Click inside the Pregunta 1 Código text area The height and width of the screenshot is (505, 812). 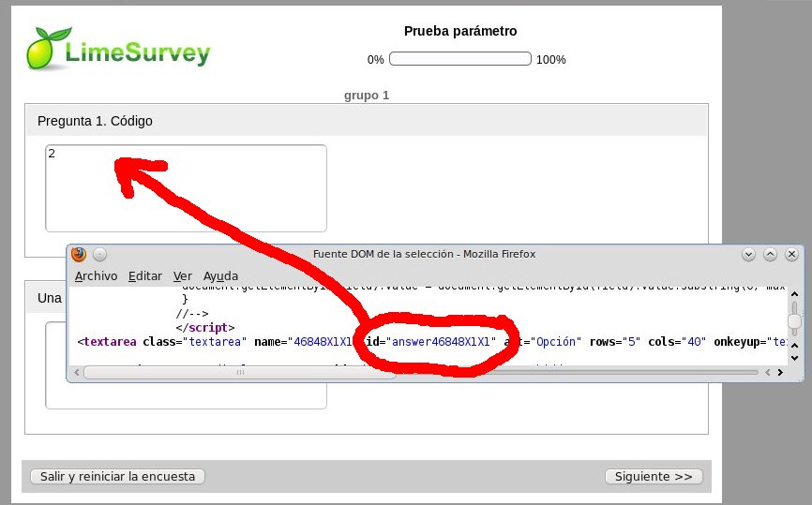(186, 188)
